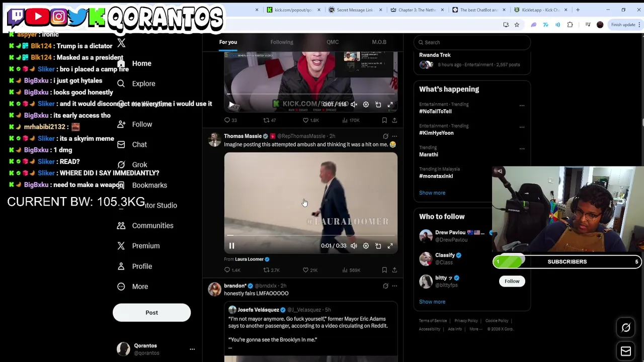Seek on top video progress bar

tap(310, 94)
